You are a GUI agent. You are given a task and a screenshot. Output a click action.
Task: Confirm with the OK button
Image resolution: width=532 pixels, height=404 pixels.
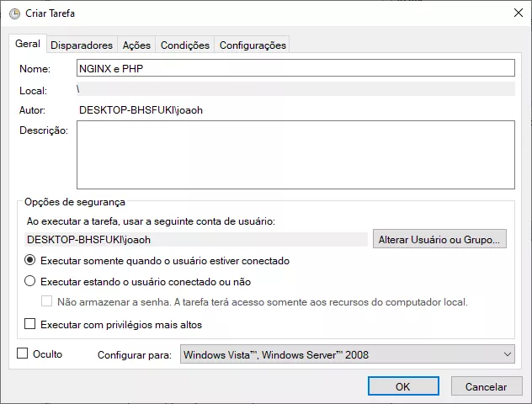click(403, 386)
